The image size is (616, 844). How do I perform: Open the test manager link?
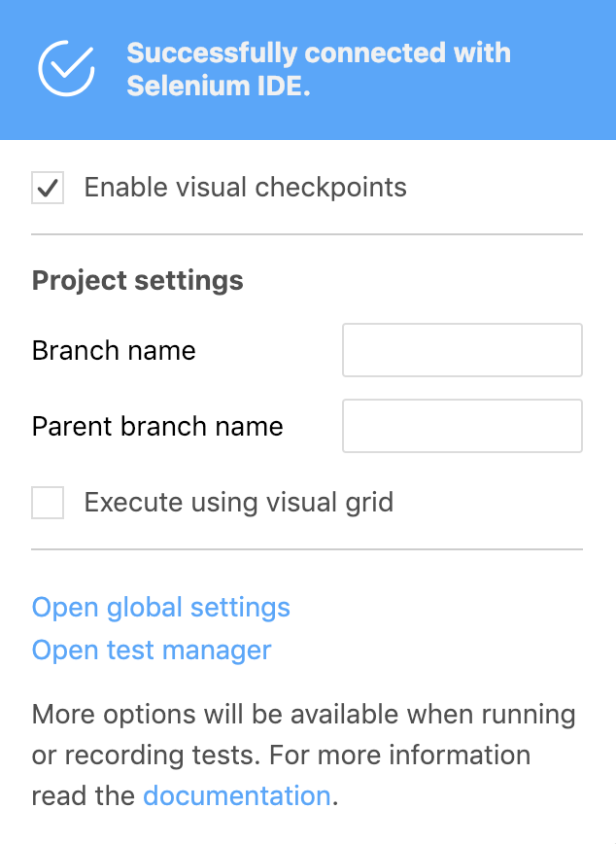click(x=152, y=650)
